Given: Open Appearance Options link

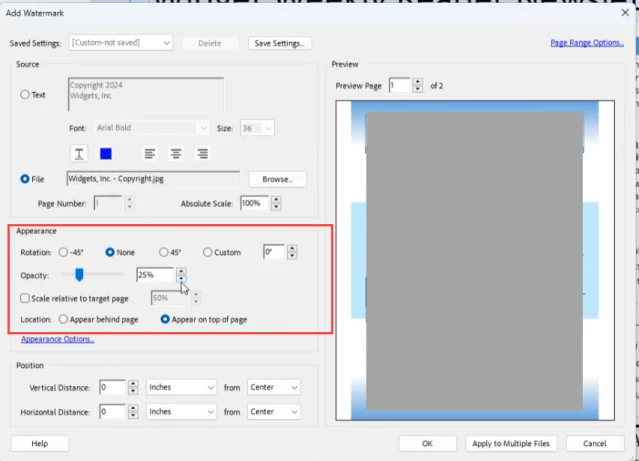Looking at the screenshot, I should (x=57, y=339).
